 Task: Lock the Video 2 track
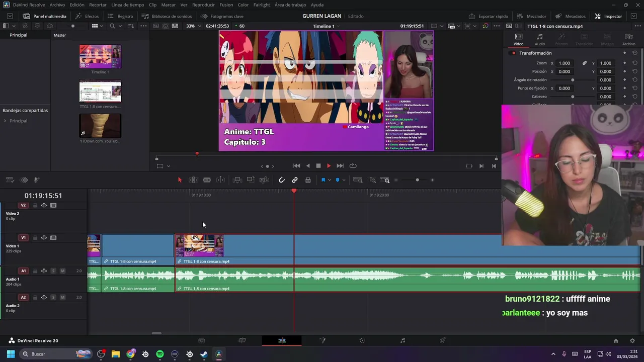35,205
